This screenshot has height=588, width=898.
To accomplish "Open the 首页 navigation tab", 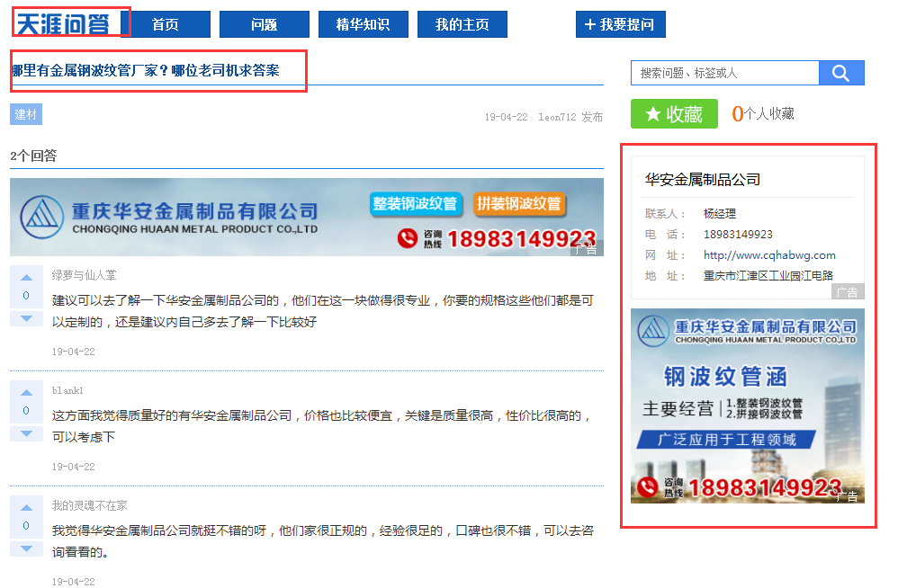I will point(166,24).
